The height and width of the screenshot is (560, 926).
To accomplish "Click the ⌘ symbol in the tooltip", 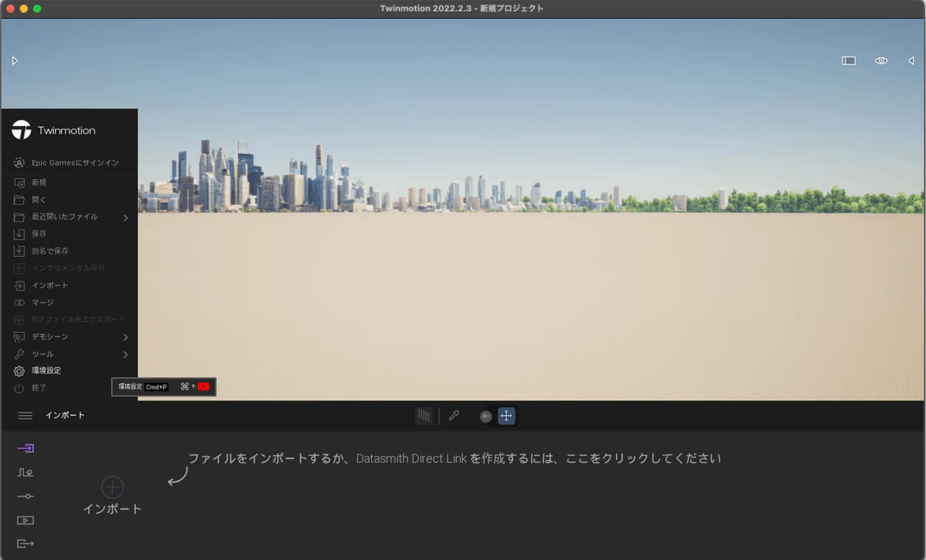I will (x=184, y=386).
